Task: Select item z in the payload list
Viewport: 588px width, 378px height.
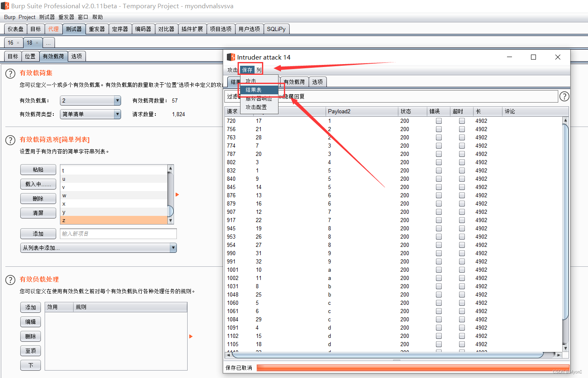Action: click(114, 220)
